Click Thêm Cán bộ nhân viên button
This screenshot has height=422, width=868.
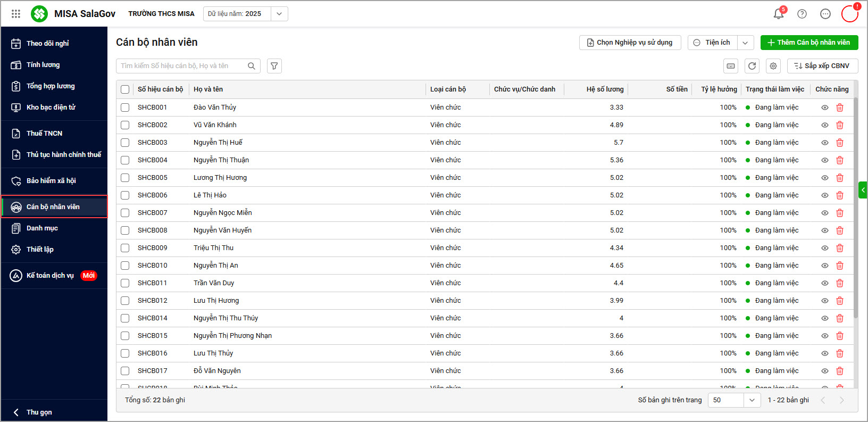tap(809, 43)
